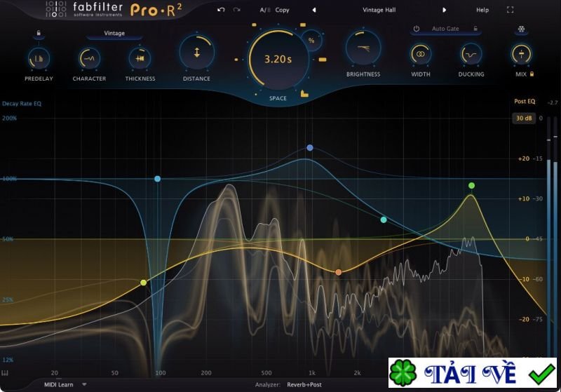Click the Redo arrow icon
This screenshot has height=392, width=561.
[237, 10]
